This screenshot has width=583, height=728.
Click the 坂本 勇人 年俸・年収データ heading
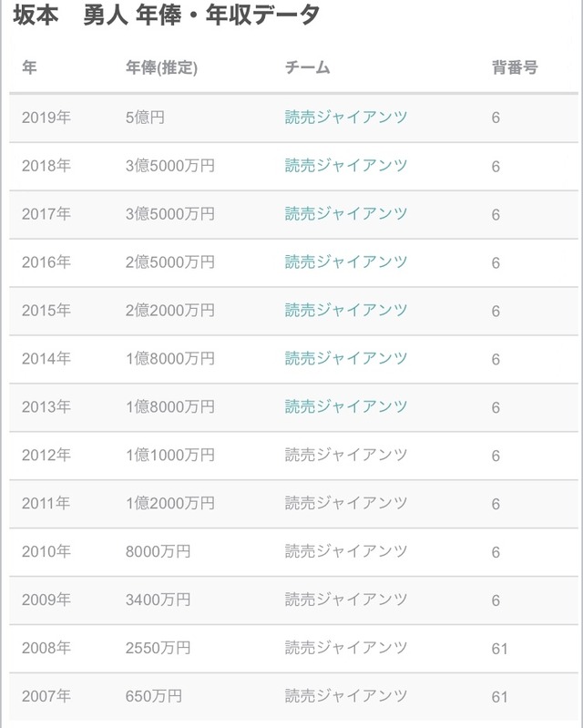pos(166,15)
